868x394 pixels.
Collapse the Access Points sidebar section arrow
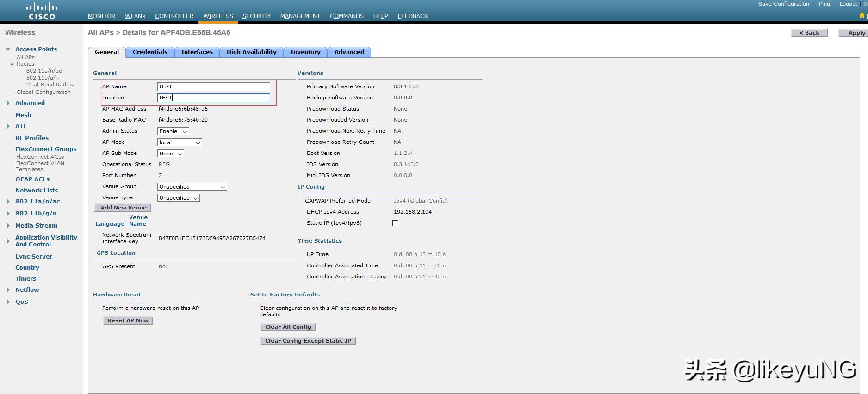8,49
